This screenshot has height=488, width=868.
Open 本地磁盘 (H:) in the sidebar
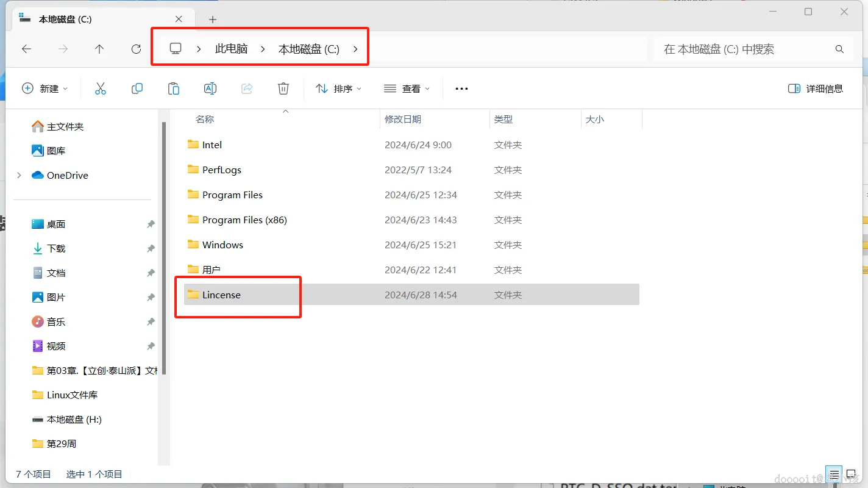74,419
